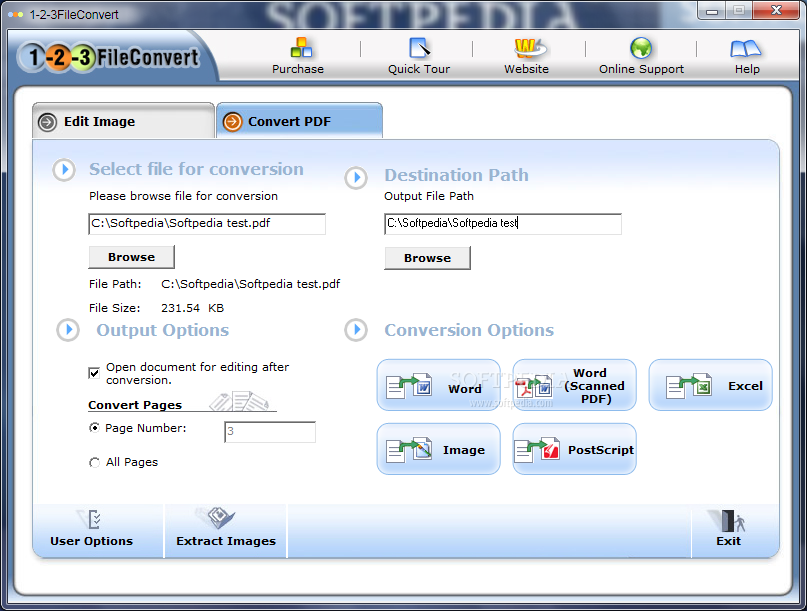Click the Website W icon
The height and width of the screenshot is (611, 807).
tap(530, 48)
